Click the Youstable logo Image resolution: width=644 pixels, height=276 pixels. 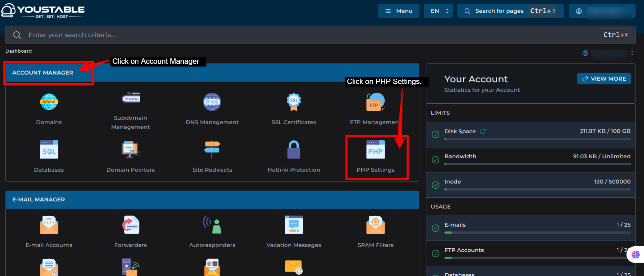[x=43, y=10]
